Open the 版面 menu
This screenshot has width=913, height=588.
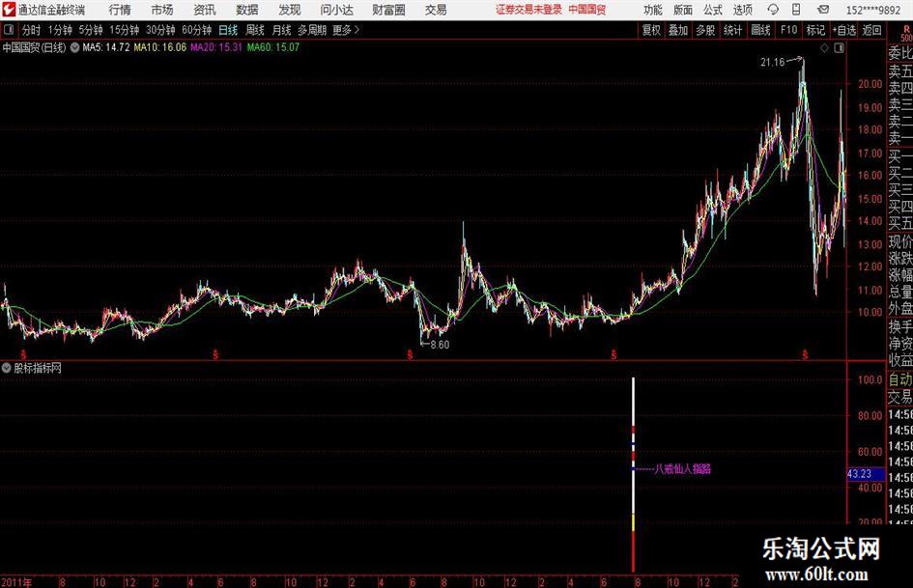(x=683, y=10)
